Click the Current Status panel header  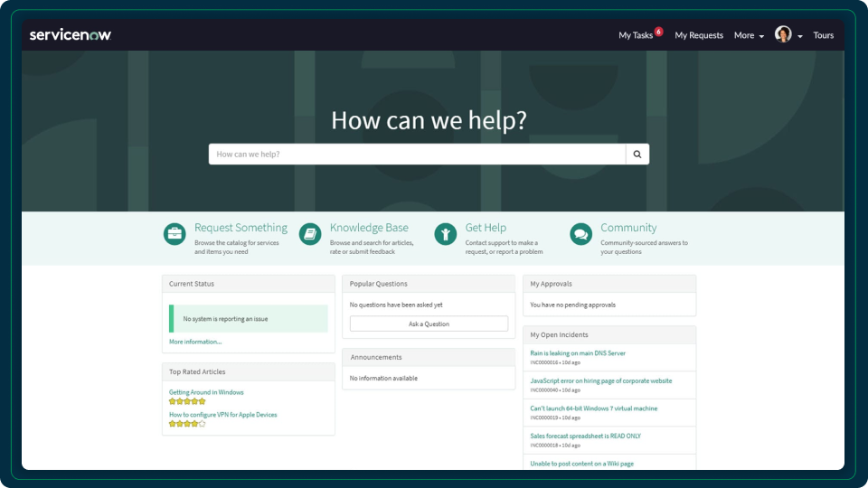click(249, 284)
